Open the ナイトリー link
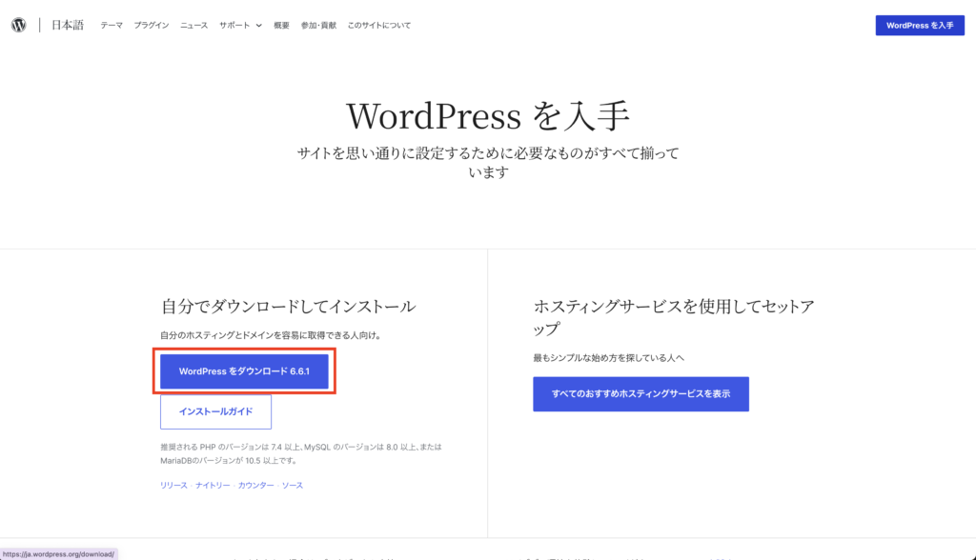Screen dimensions: 976x560 pyautogui.click(x=213, y=486)
